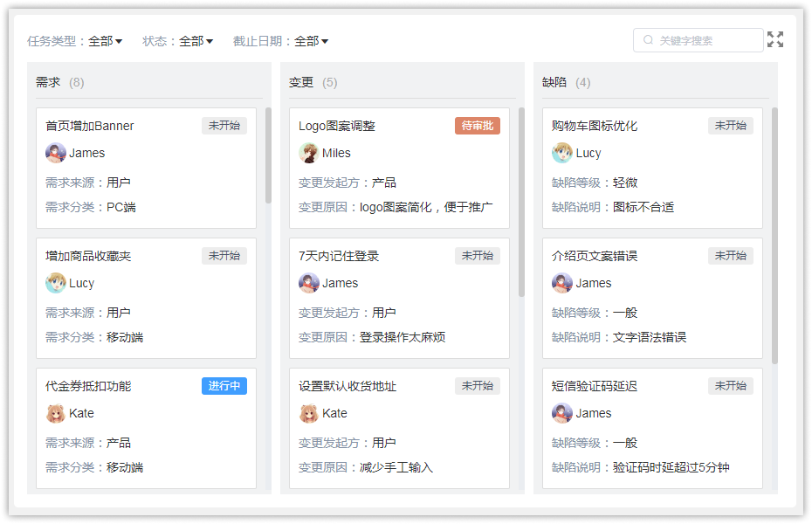The width and height of the screenshot is (812, 524).
Task: Open the 购物车图标优化 card title
Action: 595,126
